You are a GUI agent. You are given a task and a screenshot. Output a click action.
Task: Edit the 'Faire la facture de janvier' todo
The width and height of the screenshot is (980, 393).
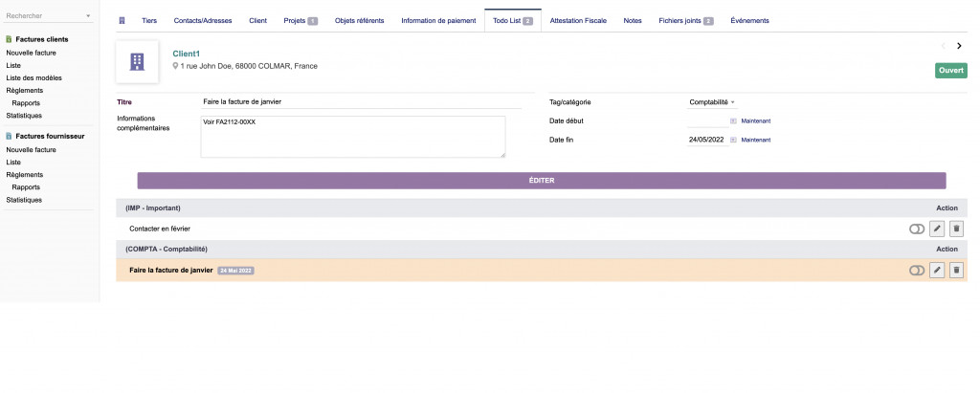point(937,271)
